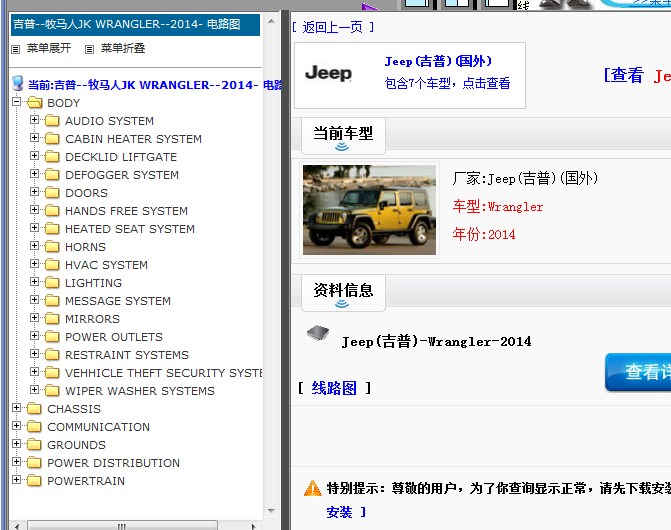Click the 当前车型 tab header
The image size is (671, 530).
(x=343, y=136)
